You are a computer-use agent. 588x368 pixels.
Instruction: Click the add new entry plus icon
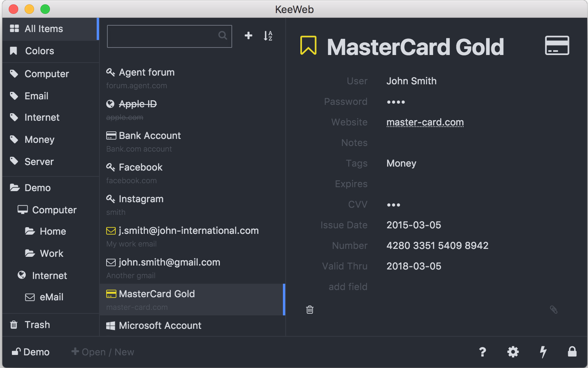point(248,36)
